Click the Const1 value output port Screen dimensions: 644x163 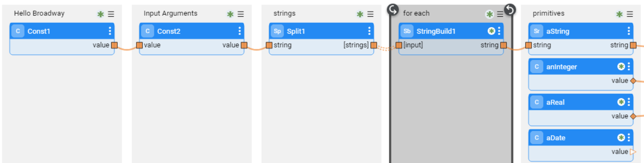click(114, 45)
